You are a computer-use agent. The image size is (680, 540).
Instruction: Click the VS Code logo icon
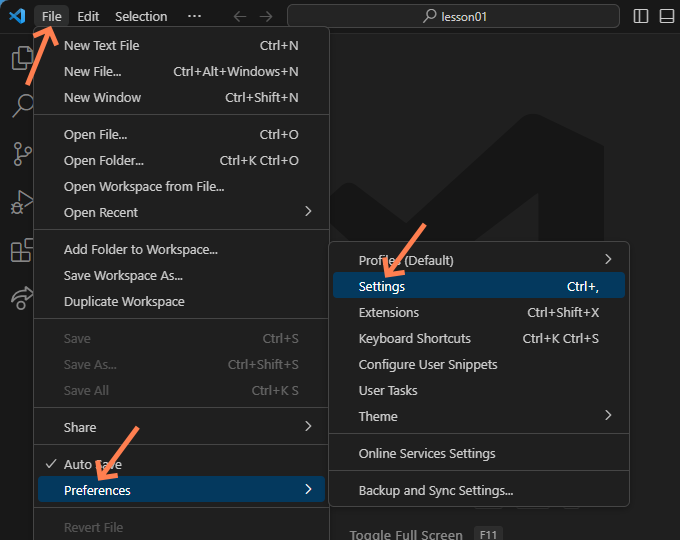17,16
